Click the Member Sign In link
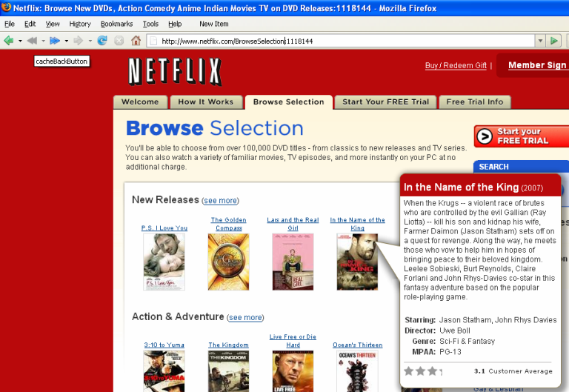Image resolution: width=569 pixels, height=392 pixels. [538, 65]
